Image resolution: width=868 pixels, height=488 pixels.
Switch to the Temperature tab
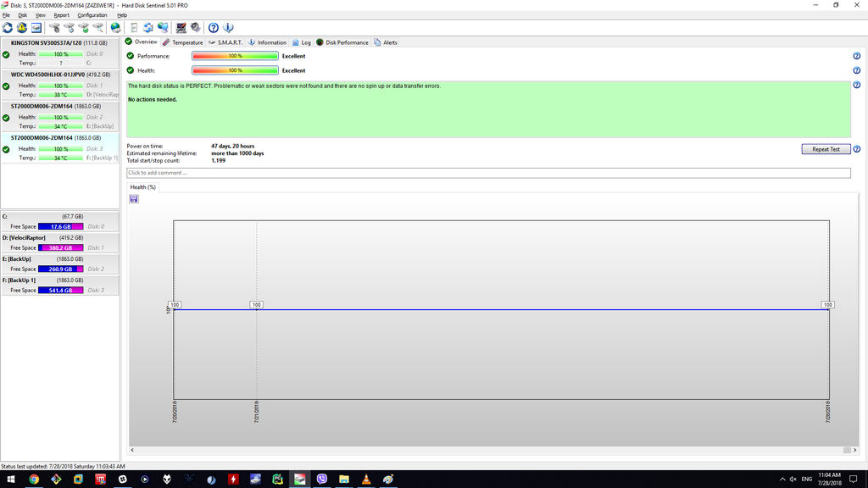[183, 42]
